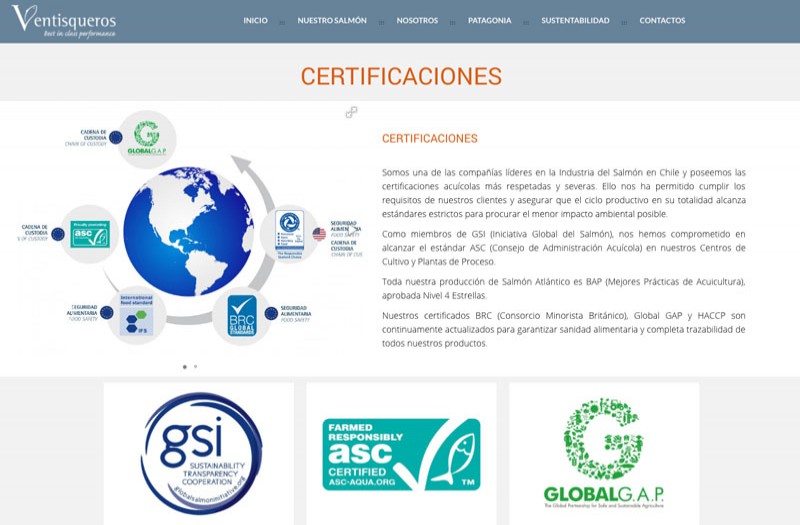
Task: Click paragraph starting 'Somos una de las compañías'
Action: coord(564,193)
